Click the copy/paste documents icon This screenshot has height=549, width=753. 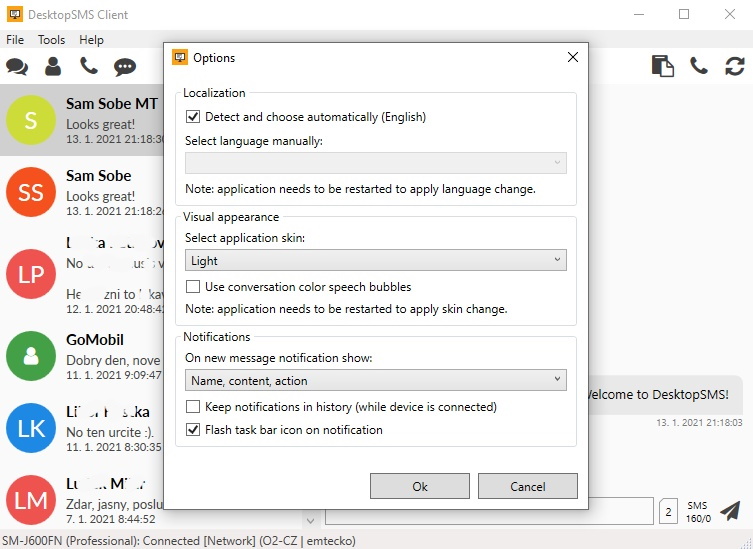[x=662, y=66]
